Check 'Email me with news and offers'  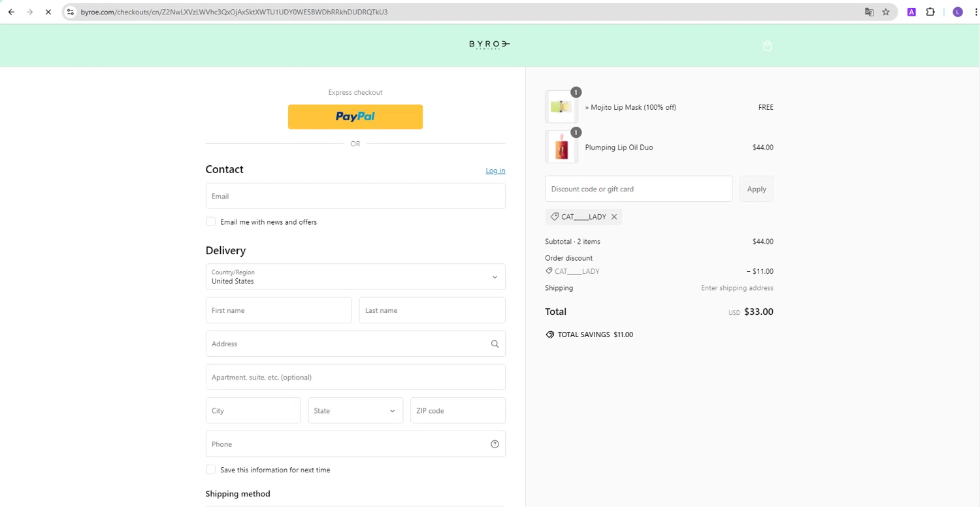211,222
